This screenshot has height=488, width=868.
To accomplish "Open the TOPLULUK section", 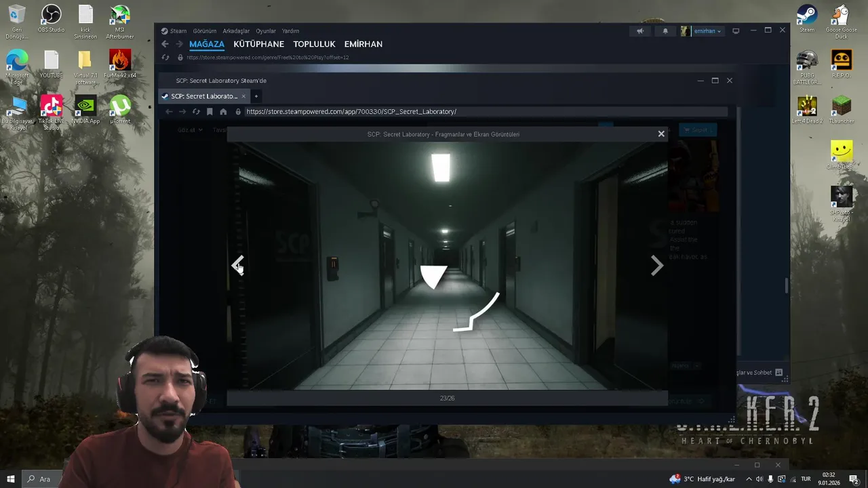I will click(314, 44).
